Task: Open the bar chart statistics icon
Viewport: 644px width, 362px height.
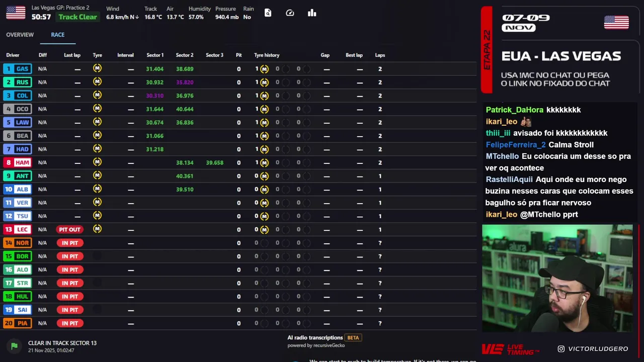Action: point(312,13)
